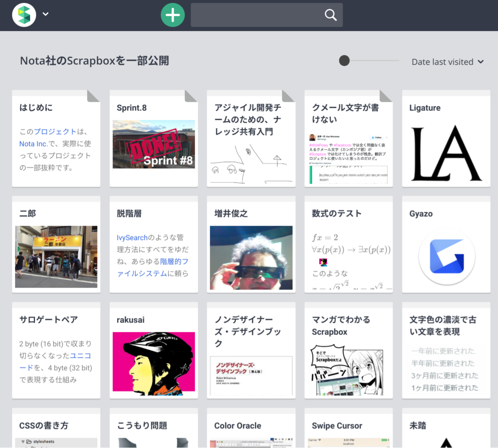Follow the Nota Inc. link
Screen dimensions: 498x448
pos(33,144)
